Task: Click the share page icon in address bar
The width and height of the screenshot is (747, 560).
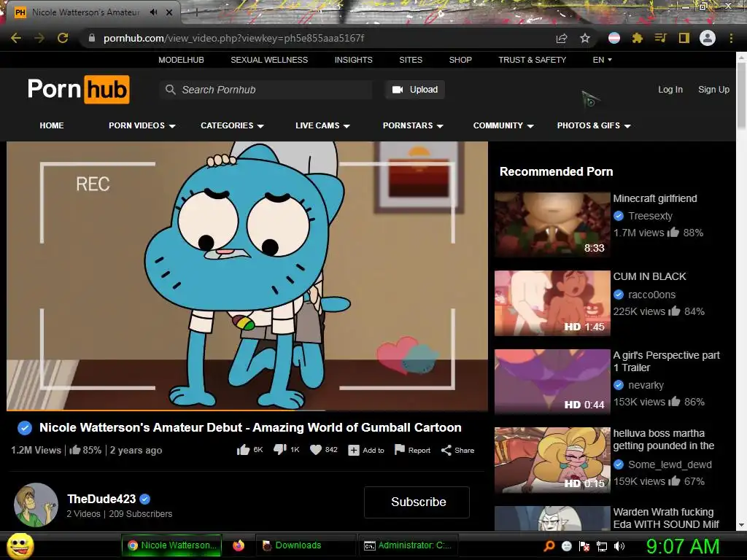Action: coord(562,38)
